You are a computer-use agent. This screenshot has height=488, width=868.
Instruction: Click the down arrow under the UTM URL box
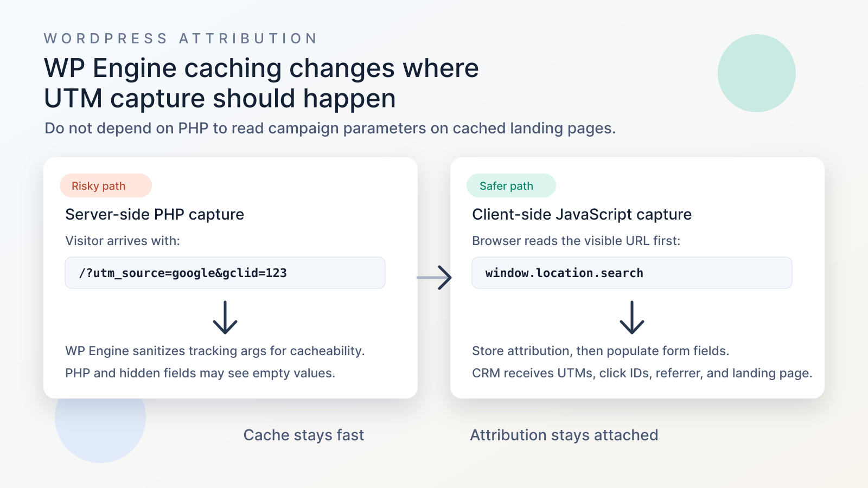pyautogui.click(x=225, y=317)
